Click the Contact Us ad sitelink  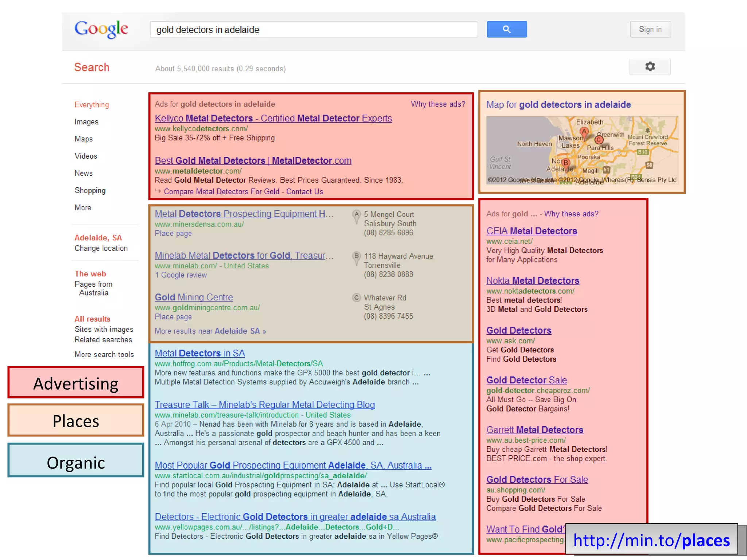click(305, 191)
